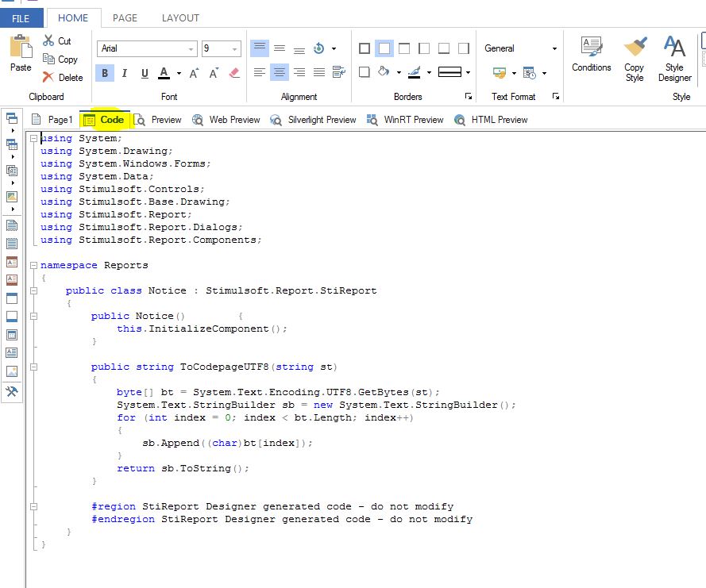This screenshot has height=588, width=706.
Task: Open the HTML Preview tab
Action: point(491,120)
